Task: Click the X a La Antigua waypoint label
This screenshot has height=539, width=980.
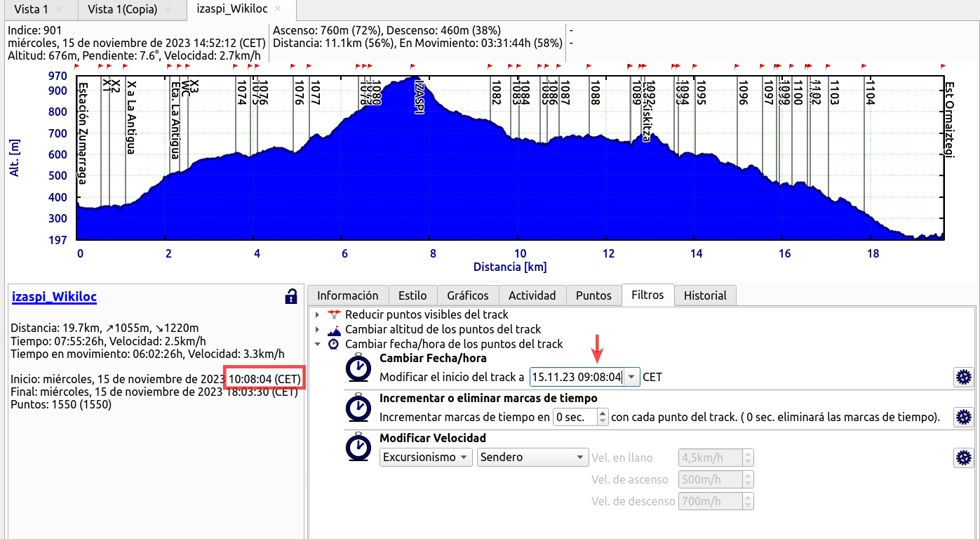Action: (x=130, y=117)
